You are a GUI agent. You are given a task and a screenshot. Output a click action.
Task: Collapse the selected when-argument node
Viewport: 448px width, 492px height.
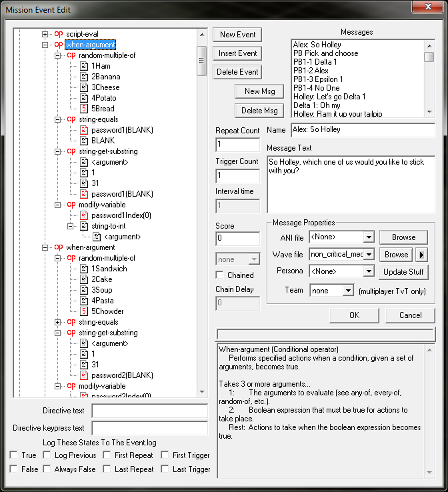[x=45, y=45]
